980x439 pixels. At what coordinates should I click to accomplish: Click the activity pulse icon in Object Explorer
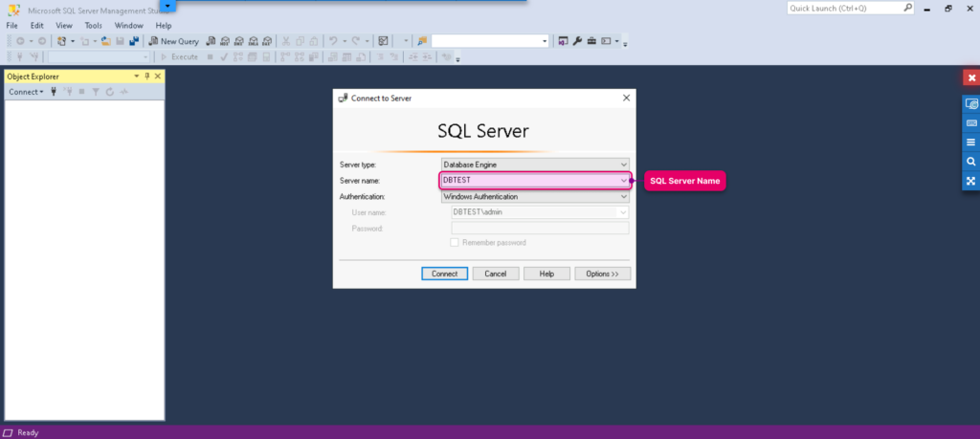123,92
